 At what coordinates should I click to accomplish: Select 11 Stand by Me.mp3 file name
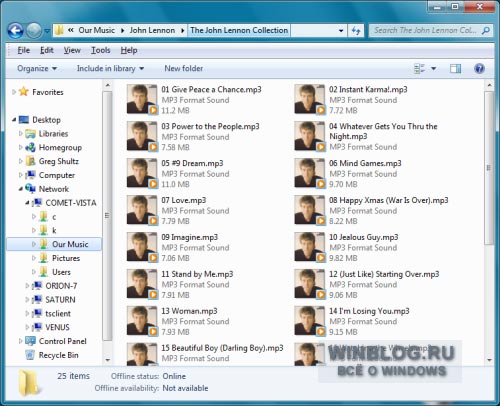197,274
